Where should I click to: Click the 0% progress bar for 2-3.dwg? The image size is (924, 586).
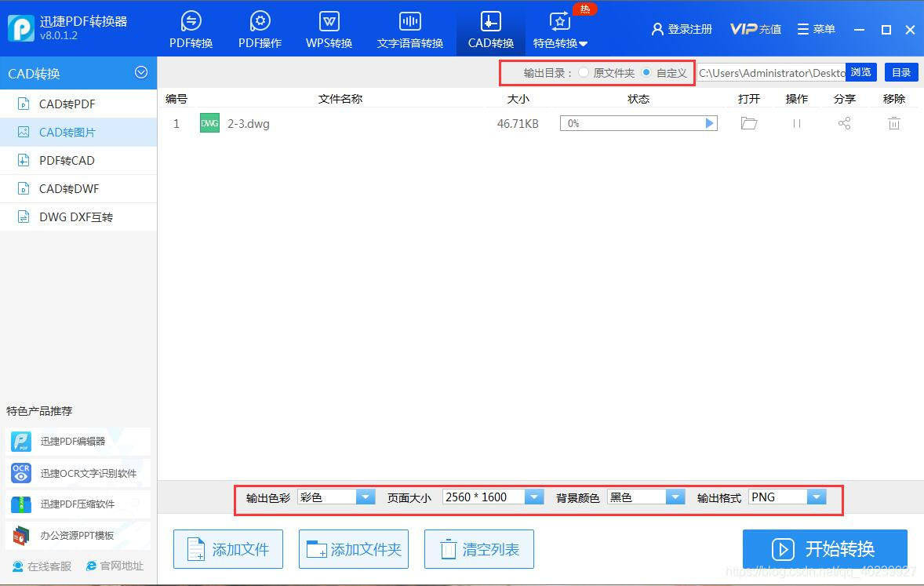point(638,123)
